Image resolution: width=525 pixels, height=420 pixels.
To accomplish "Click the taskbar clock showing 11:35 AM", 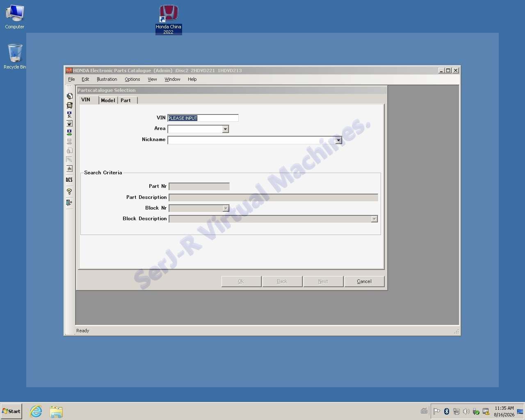I will 504,411.
